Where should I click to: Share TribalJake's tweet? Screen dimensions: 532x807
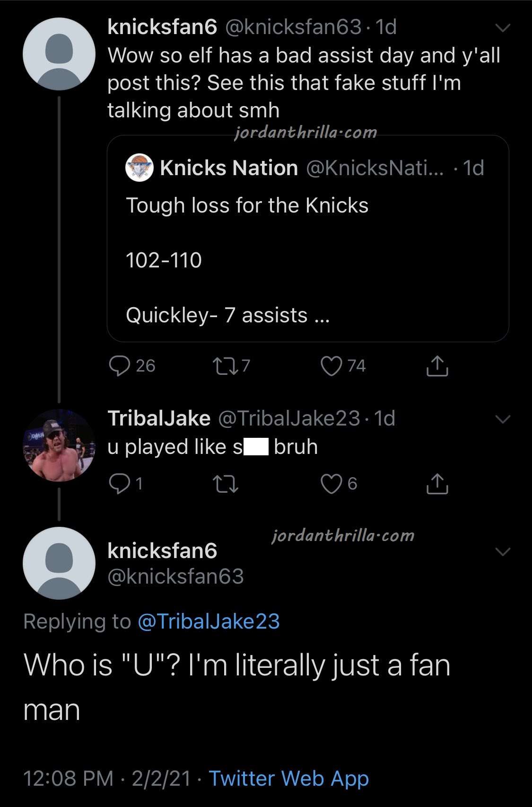(437, 483)
